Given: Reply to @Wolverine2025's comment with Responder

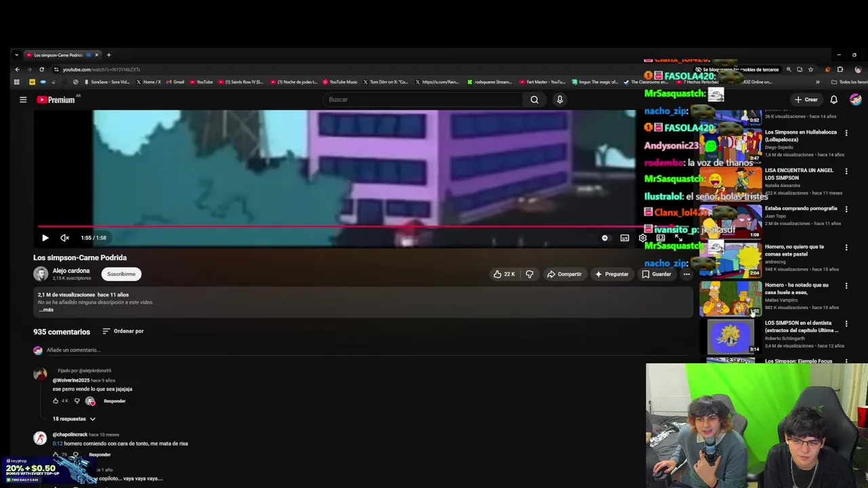Looking at the screenshot, I should (x=115, y=401).
